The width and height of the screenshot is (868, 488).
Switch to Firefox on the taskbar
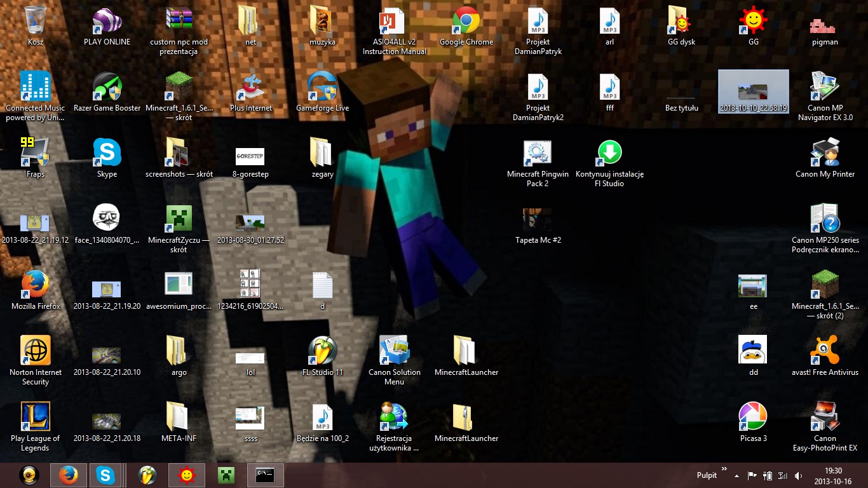click(x=68, y=475)
